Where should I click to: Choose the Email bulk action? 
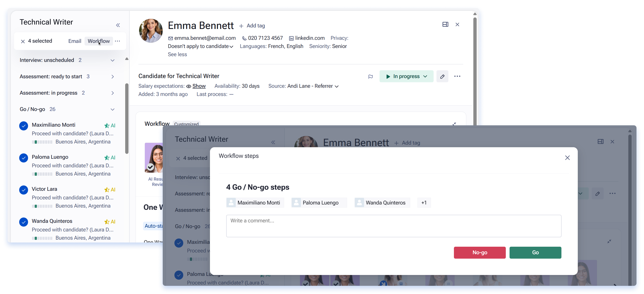[x=75, y=41]
